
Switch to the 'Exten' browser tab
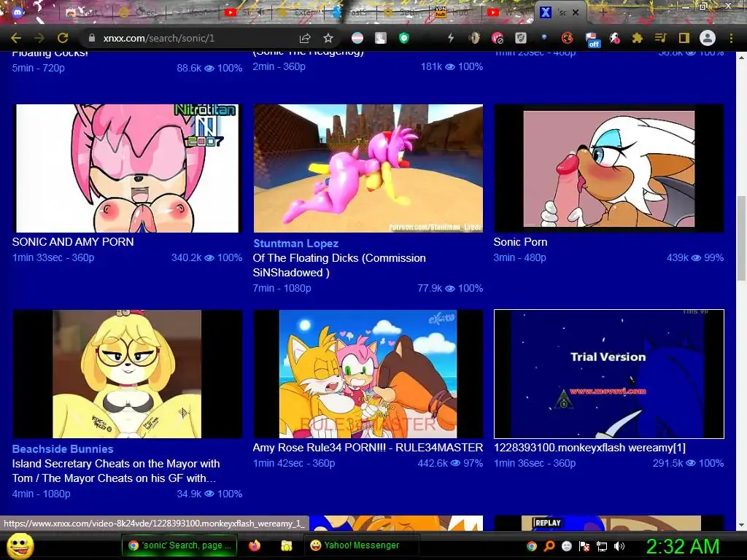pyautogui.click(x=299, y=12)
